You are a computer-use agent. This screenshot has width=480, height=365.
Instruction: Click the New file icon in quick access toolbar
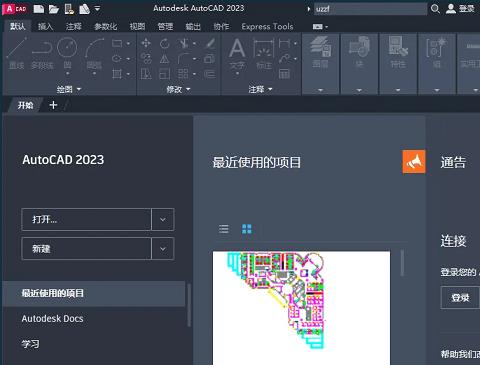point(38,9)
